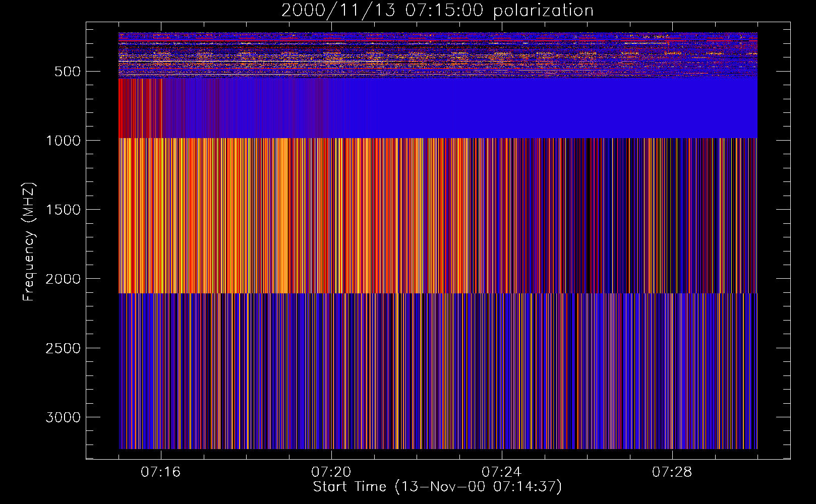Click the 07:24 time tick label

pos(502,472)
